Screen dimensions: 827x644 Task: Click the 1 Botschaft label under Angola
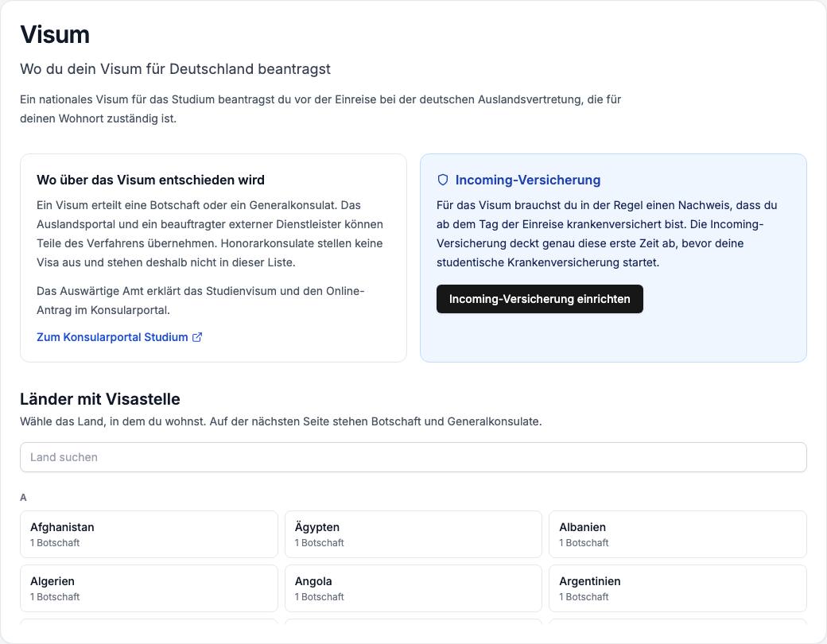319,597
